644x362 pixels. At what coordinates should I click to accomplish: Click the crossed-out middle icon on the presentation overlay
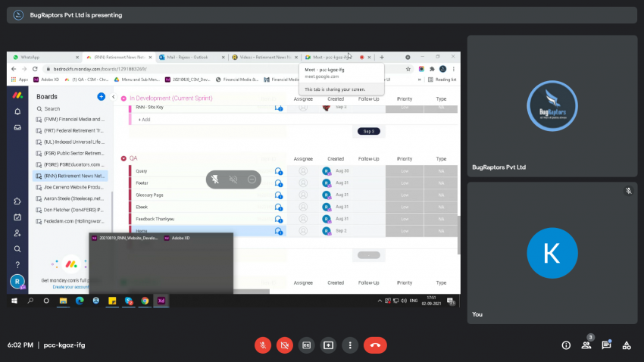233,179
